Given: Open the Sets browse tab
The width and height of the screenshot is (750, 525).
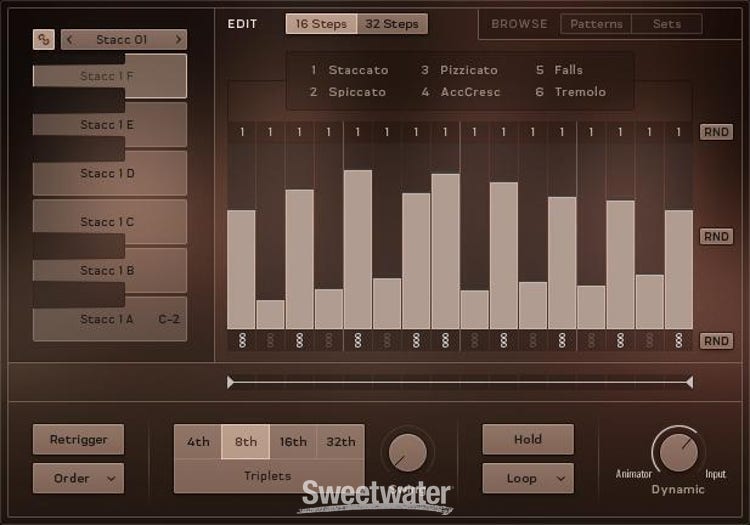Looking at the screenshot, I should tap(667, 24).
